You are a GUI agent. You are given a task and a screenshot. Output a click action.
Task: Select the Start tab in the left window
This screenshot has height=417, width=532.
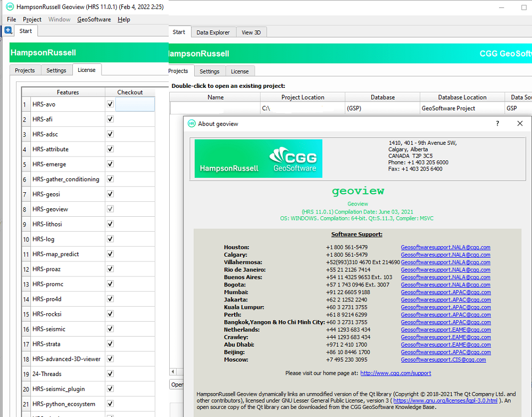tap(26, 31)
